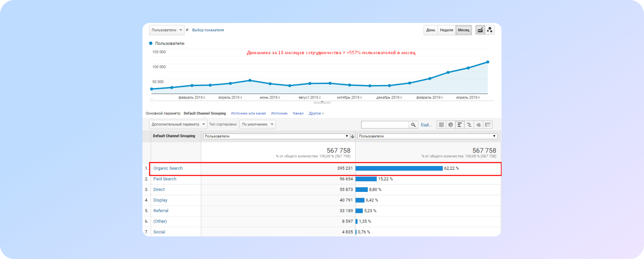
Task: Click the 150 000 axis value
Action: pyautogui.click(x=159, y=52)
